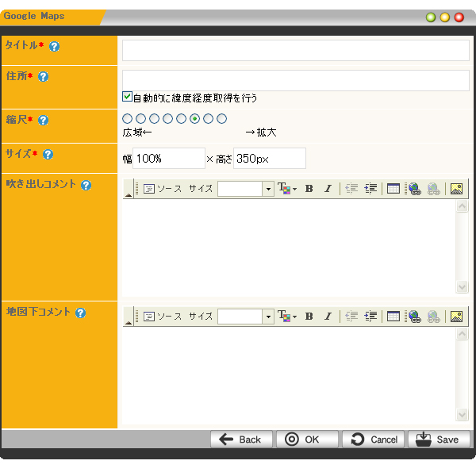Open help for 縮尺 setting

click(x=43, y=121)
